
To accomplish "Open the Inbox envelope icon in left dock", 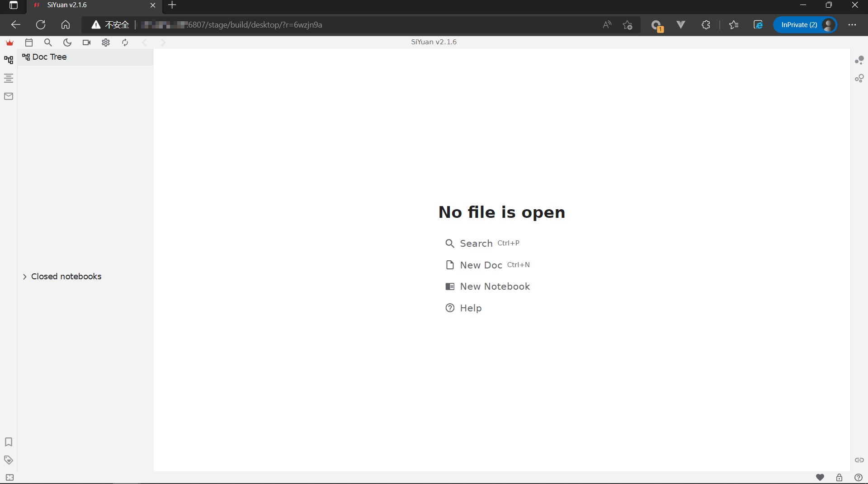I will point(9,96).
